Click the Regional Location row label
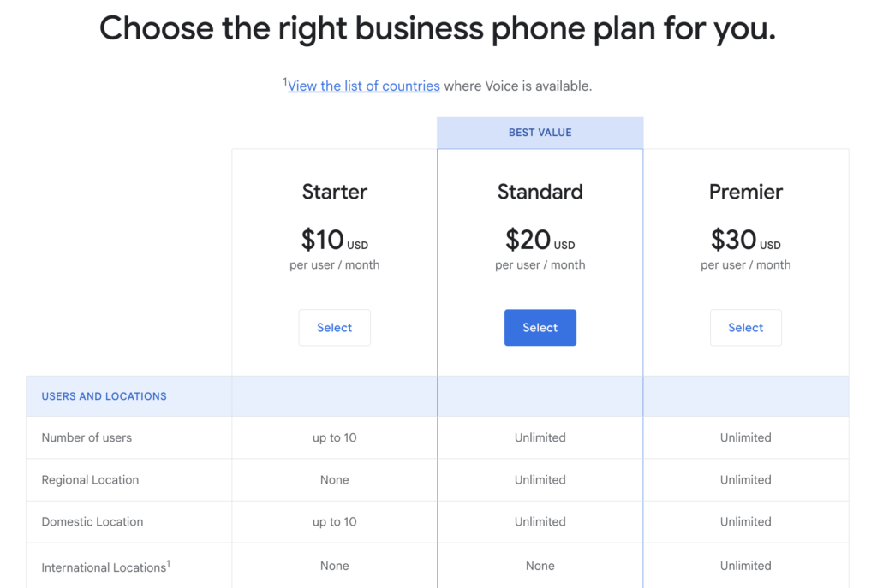The image size is (877, 588). pyautogui.click(x=90, y=479)
